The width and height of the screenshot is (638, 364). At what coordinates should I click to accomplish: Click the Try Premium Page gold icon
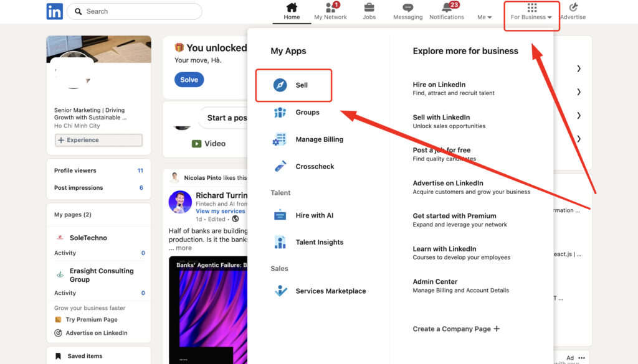(58, 319)
